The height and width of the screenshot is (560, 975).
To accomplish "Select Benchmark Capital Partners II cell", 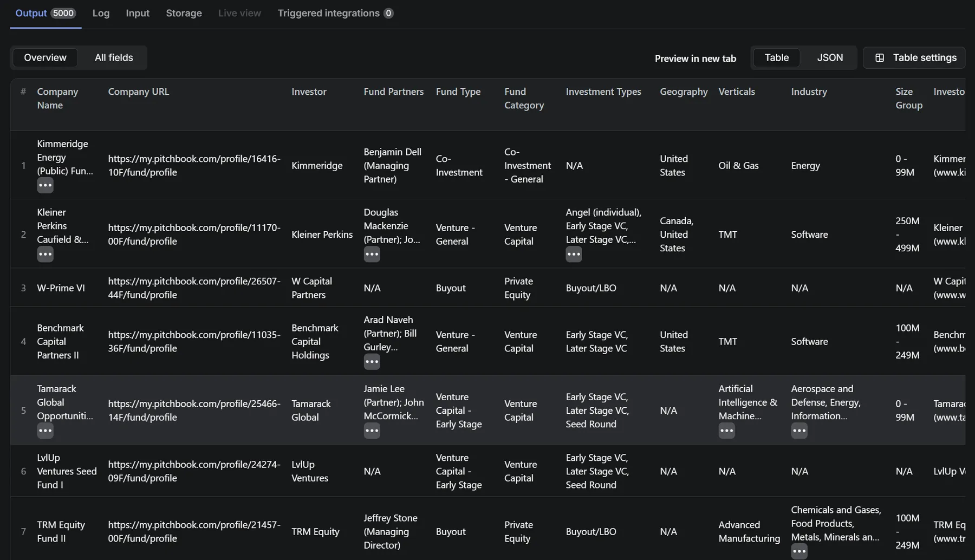I will tap(60, 341).
